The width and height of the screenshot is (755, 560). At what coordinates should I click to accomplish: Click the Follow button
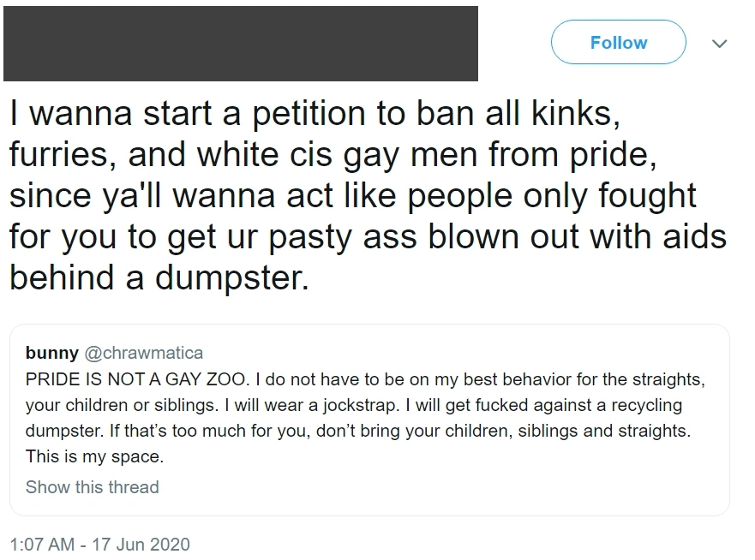pos(618,43)
